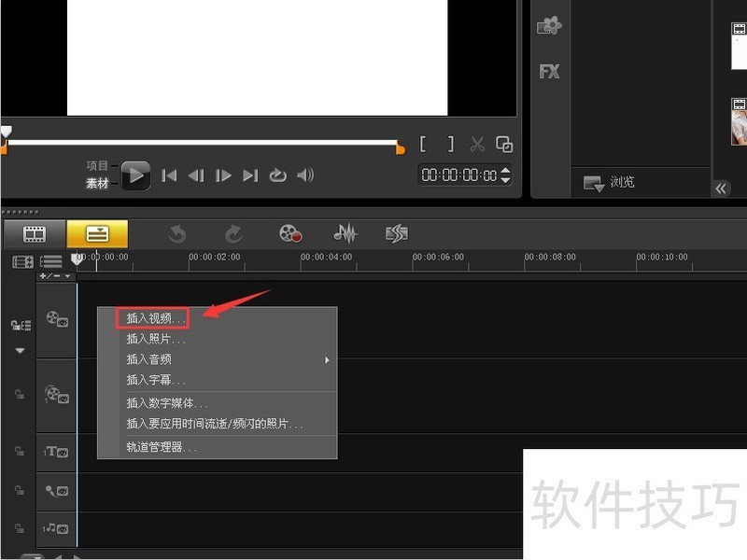Expand ripple editing options arrow
Screen dimensions: 747x560
tap(20, 351)
